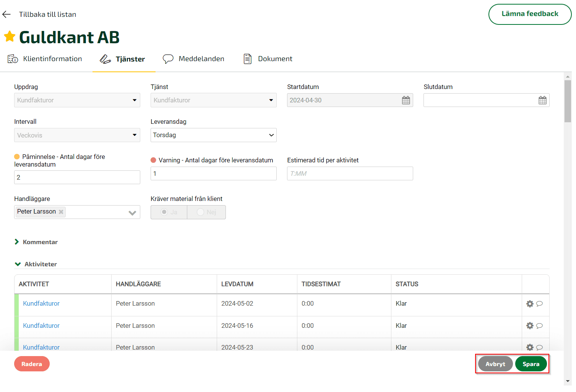
Task: Click the Klar status in 2024-05-16 row
Action: 401,326
